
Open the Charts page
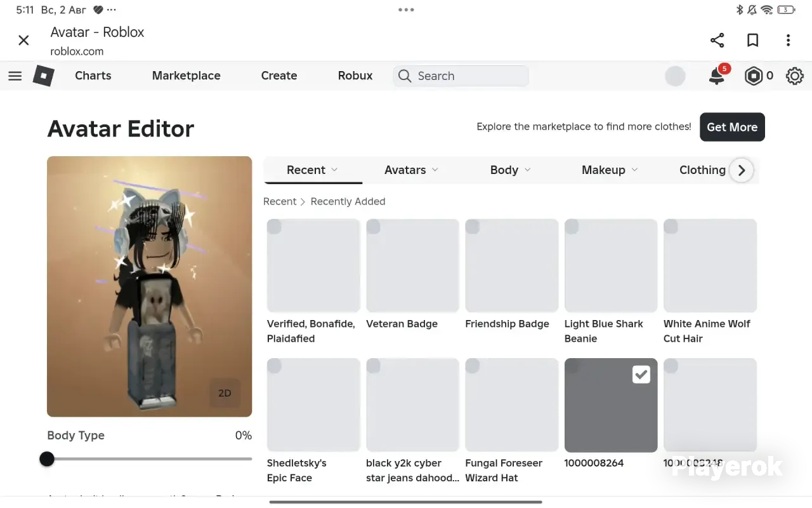pos(93,76)
